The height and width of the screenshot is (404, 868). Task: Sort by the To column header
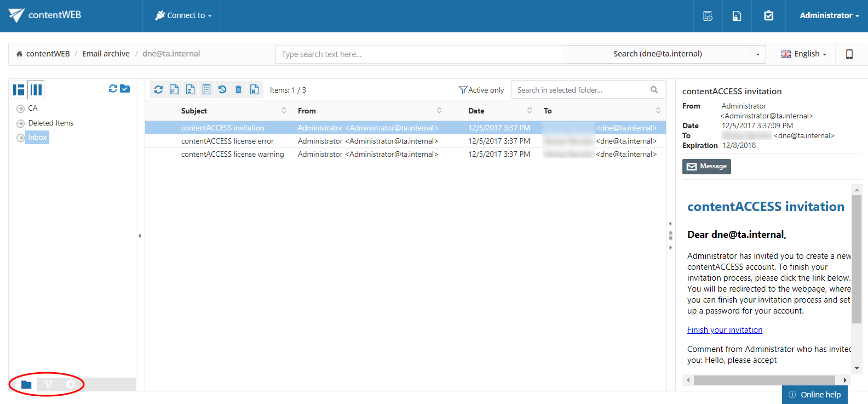[548, 111]
